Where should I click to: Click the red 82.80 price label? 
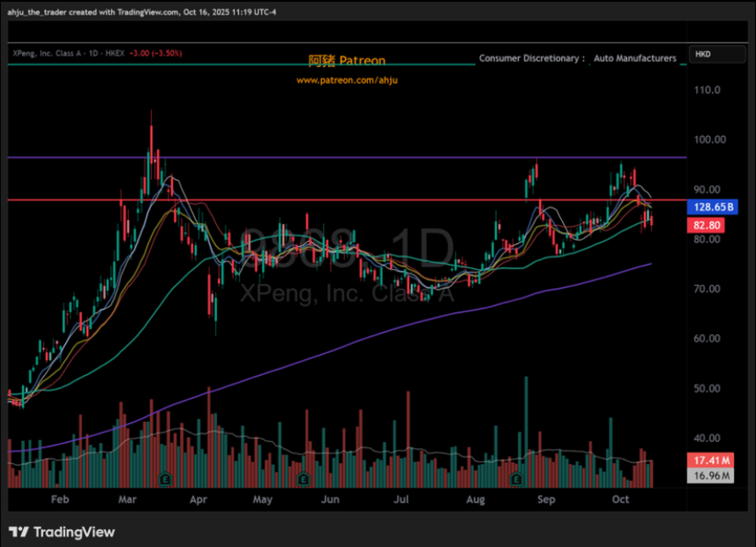click(706, 225)
